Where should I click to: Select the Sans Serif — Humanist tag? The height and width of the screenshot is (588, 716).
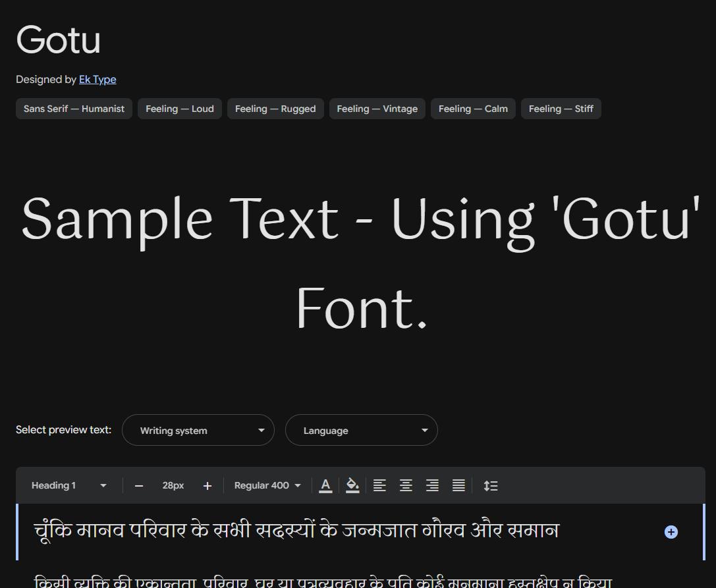tap(74, 109)
